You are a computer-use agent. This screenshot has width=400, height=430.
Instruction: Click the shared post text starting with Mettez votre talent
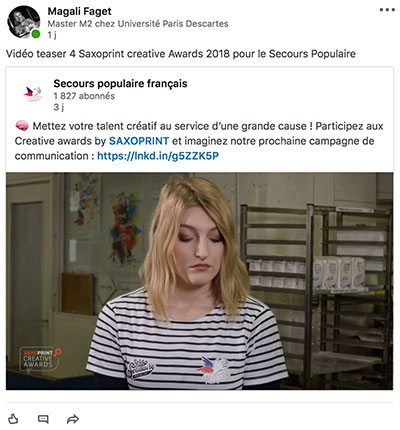pyautogui.click(x=199, y=141)
